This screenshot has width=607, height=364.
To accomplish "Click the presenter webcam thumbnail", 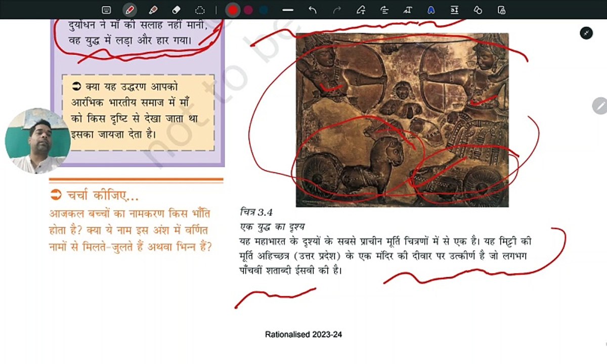I will click(x=38, y=141).
